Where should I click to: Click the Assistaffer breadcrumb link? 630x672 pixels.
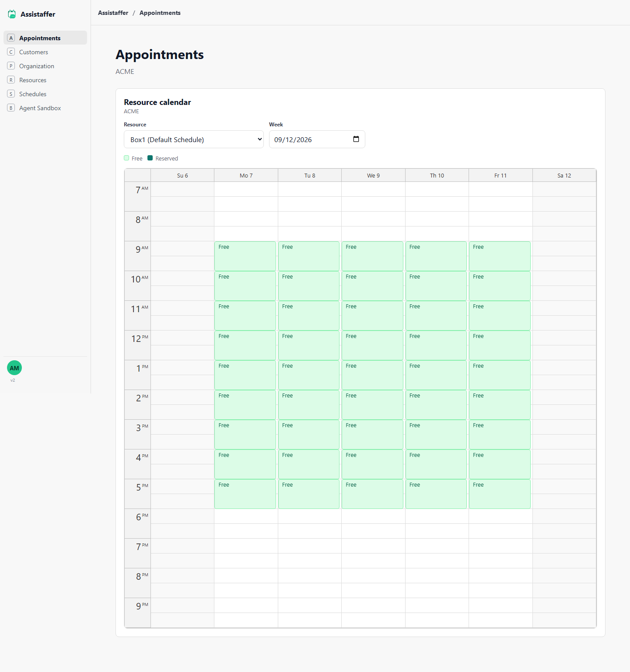pyautogui.click(x=113, y=13)
